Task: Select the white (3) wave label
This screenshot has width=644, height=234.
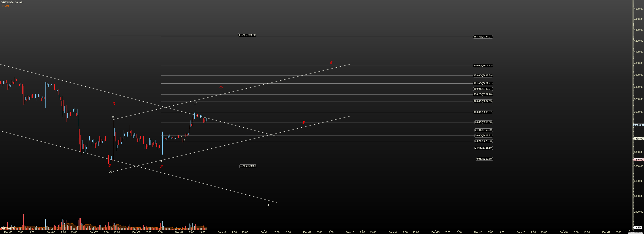Action: pyautogui.click(x=111, y=172)
